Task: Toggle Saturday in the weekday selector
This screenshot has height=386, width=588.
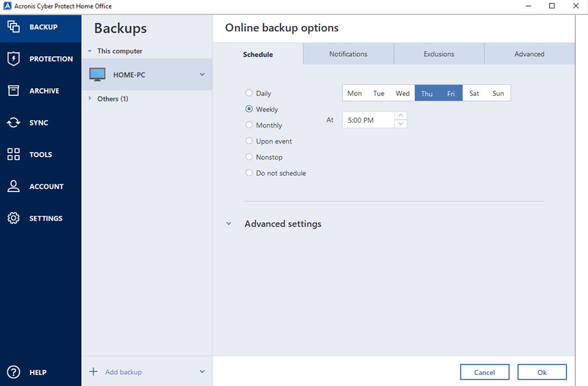Action: (x=474, y=93)
